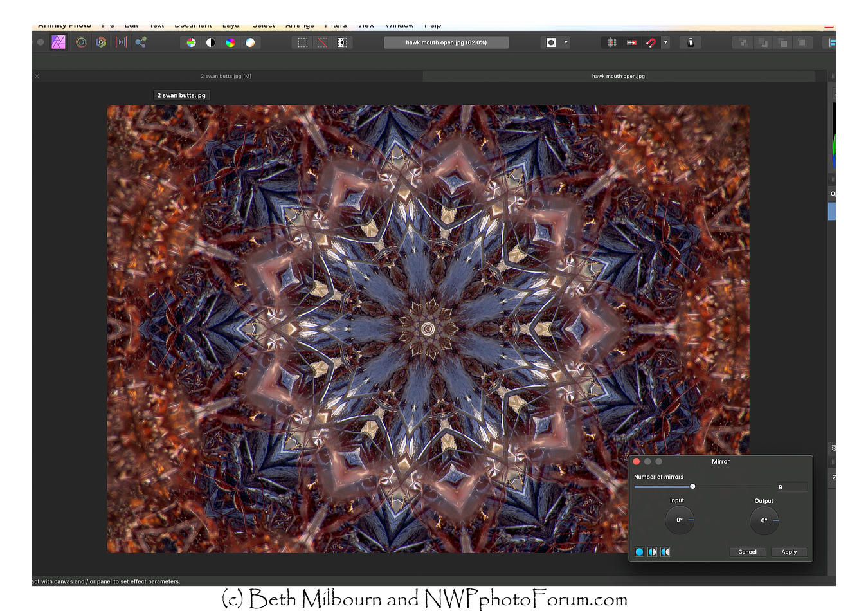This screenshot has width=868, height=611.
Task: Close the 2 swan butts.jpg document tab
Action: pos(37,76)
